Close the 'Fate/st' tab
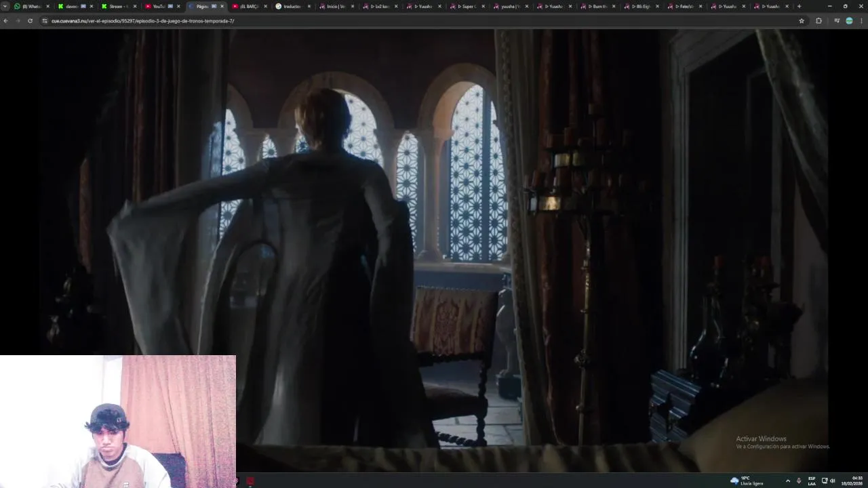This screenshot has height=488, width=868. tap(701, 6)
